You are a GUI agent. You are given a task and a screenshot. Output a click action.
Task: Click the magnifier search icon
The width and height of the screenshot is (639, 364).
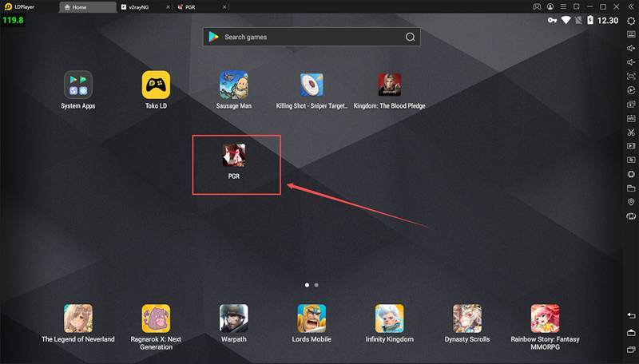coord(410,37)
